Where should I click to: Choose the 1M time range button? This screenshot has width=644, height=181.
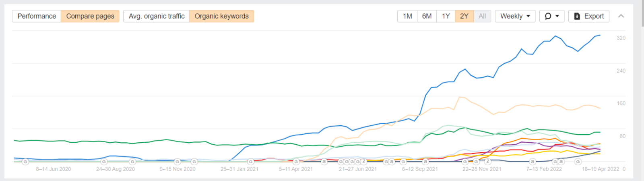[407, 16]
